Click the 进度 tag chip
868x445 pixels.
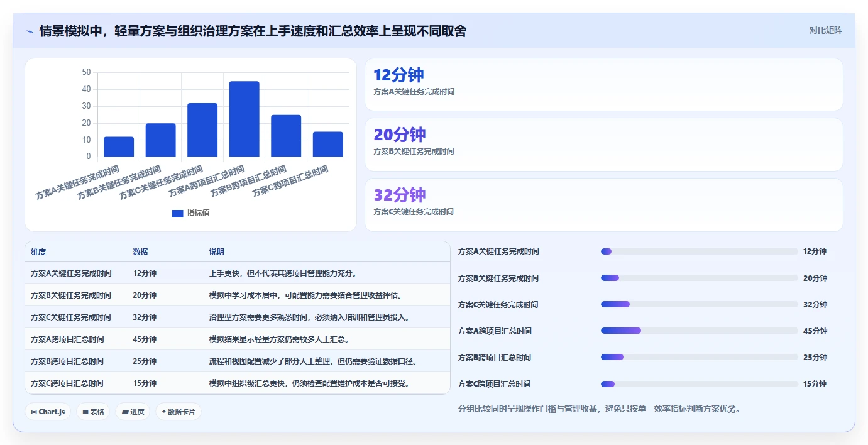click(133, 412)
